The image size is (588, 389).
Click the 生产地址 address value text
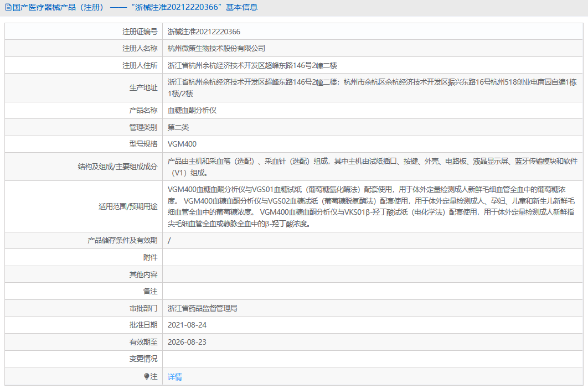(x=372, y=87)
